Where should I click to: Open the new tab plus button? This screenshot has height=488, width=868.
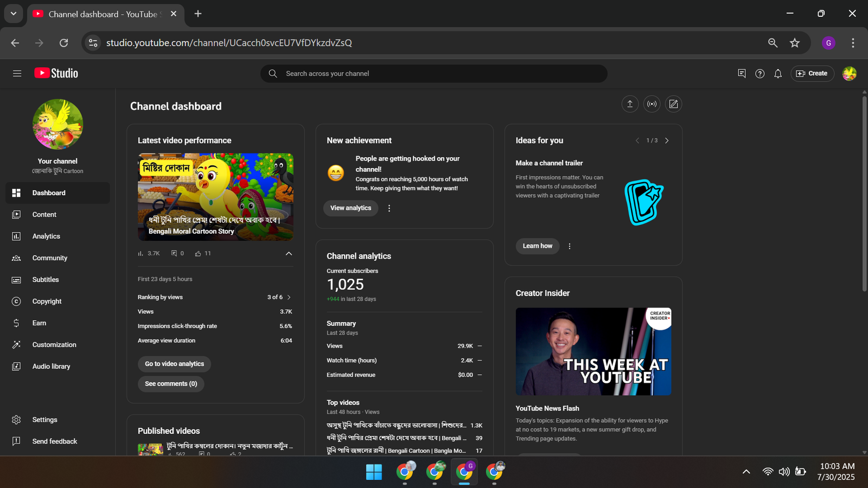[x=198, y=14]
